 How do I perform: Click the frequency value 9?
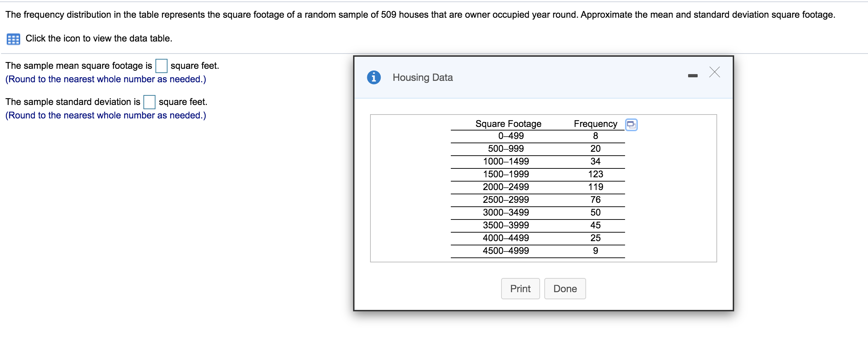(x=596, y=251)
